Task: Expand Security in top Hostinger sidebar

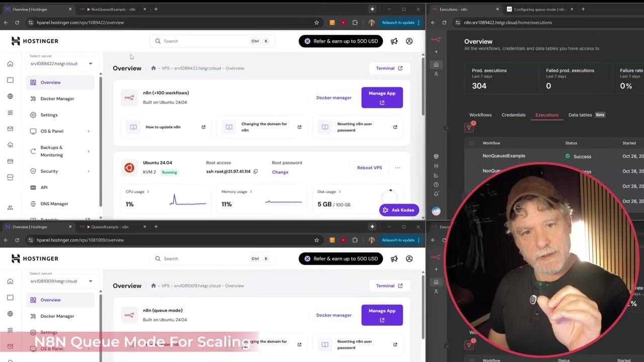Action: [89, 171]
